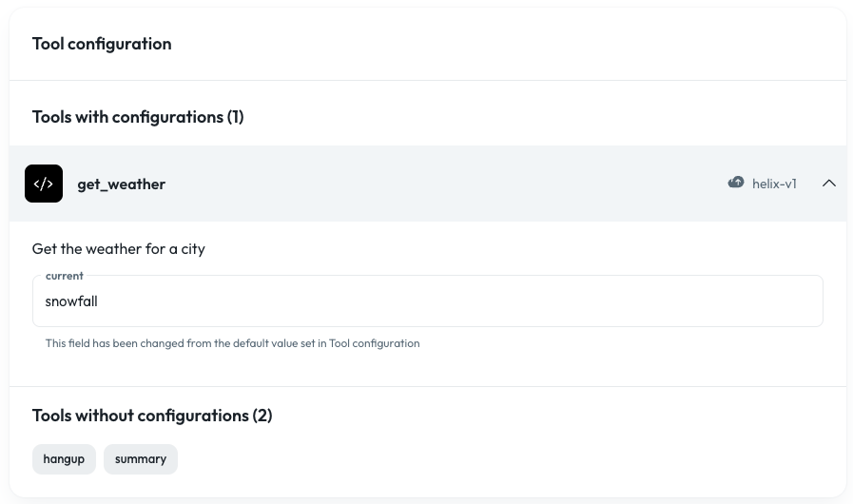
Task: Click the Tool configuration card title
Action: [102, 44]
